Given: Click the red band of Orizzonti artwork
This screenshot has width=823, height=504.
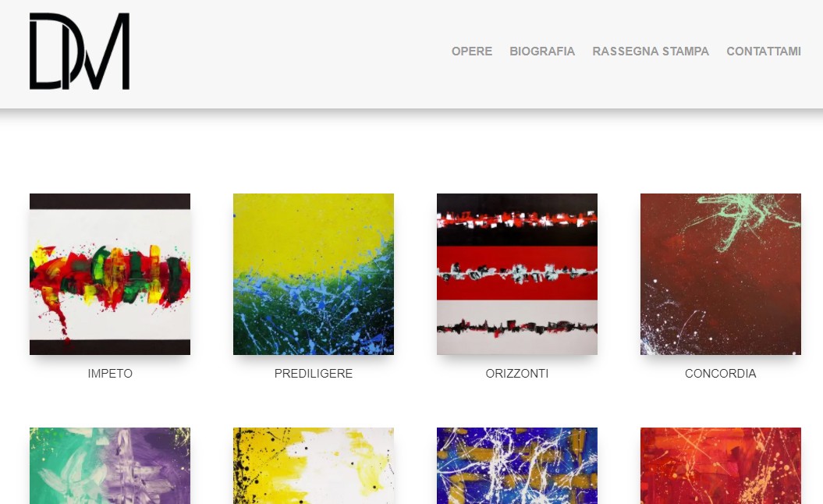Looking at the screenshot, I should 517,273.
